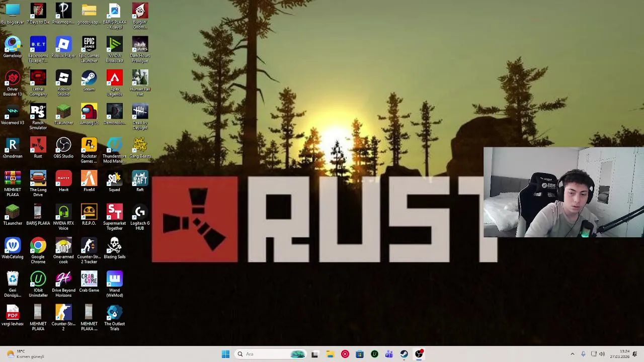Open Voicemod V3 desktop icon
This screenshot has height=362, width=644.
point(13,115)
